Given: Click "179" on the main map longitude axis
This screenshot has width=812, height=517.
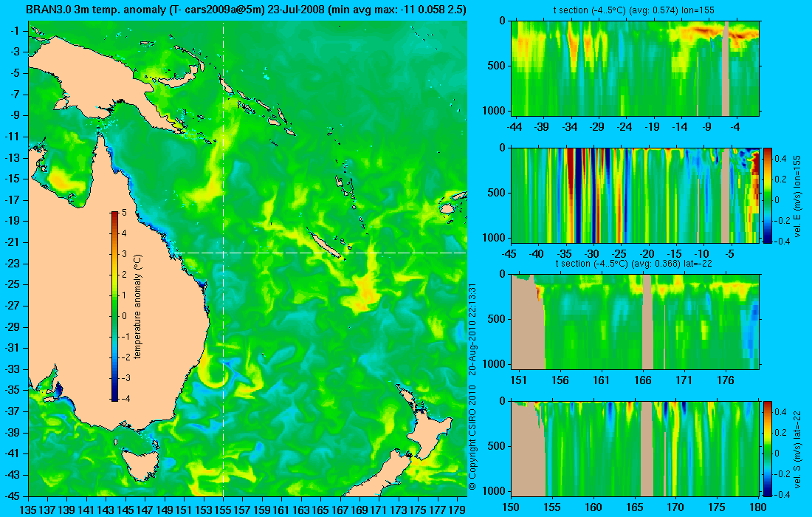Looking at the screenshot, I should pos(457,510).
